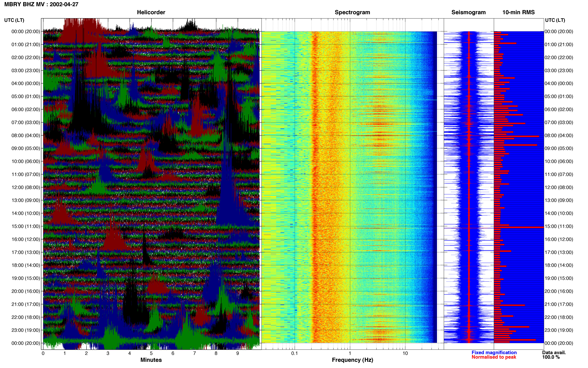Screen dimensions: 588x368
Task: Click left time label '06:00 (02:00)'
Action: 26,109
